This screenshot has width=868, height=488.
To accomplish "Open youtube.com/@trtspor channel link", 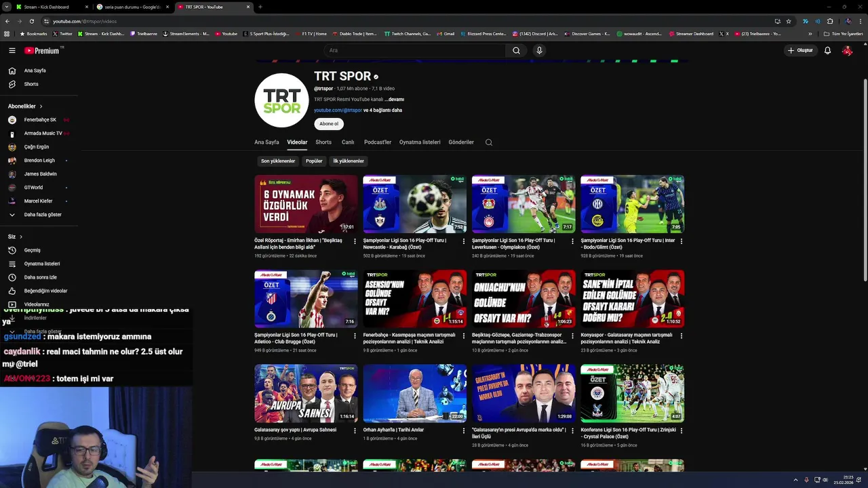I will pos(338,110).
